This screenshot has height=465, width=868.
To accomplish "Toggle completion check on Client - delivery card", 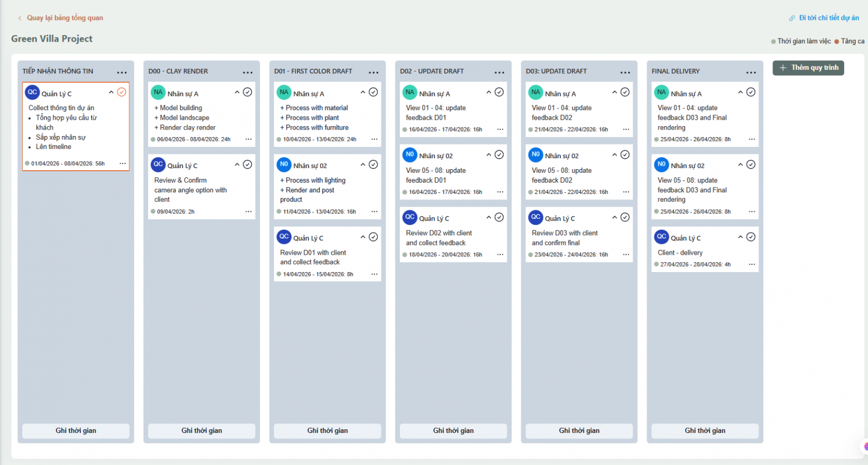I will coord(751,237).
